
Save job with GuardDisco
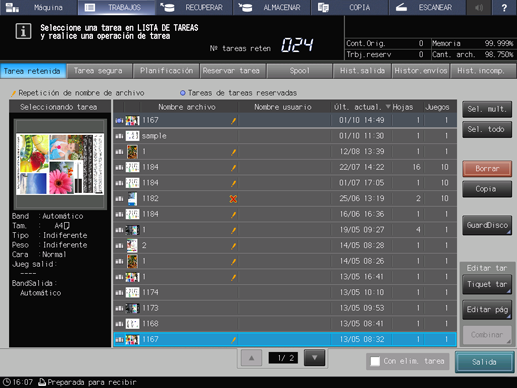(x=487, y=225)
